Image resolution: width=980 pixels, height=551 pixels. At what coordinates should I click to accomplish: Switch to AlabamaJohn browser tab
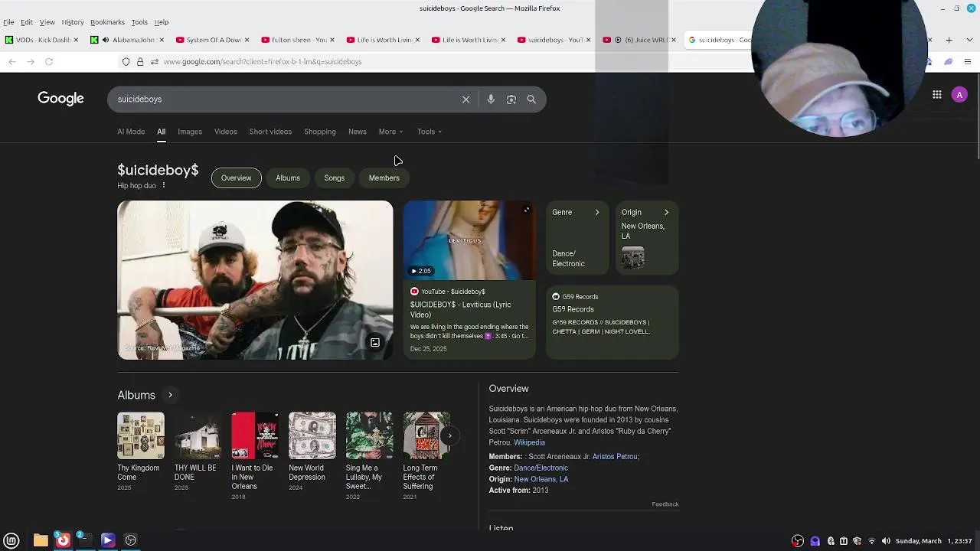pyautogui.click(x=127, y=40)
